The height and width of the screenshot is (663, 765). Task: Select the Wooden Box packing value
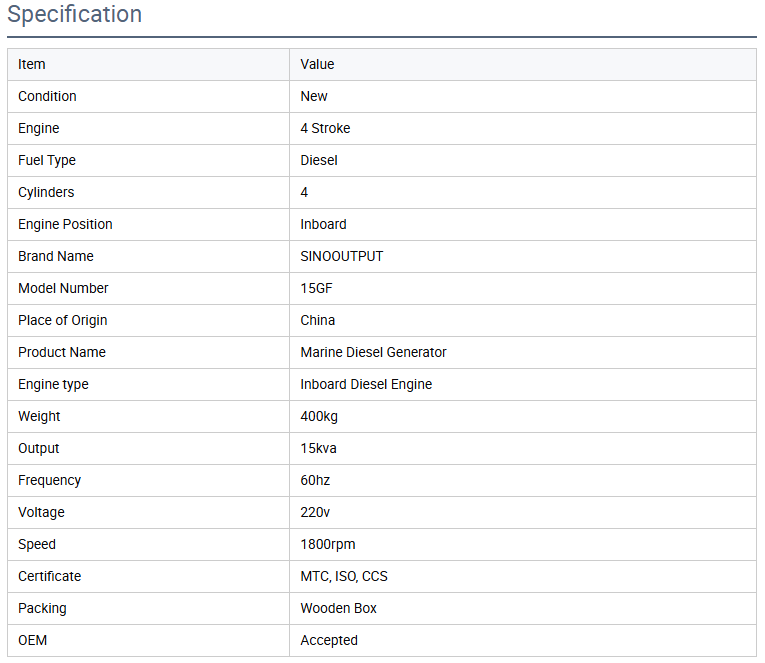click(x=338, y=608)
